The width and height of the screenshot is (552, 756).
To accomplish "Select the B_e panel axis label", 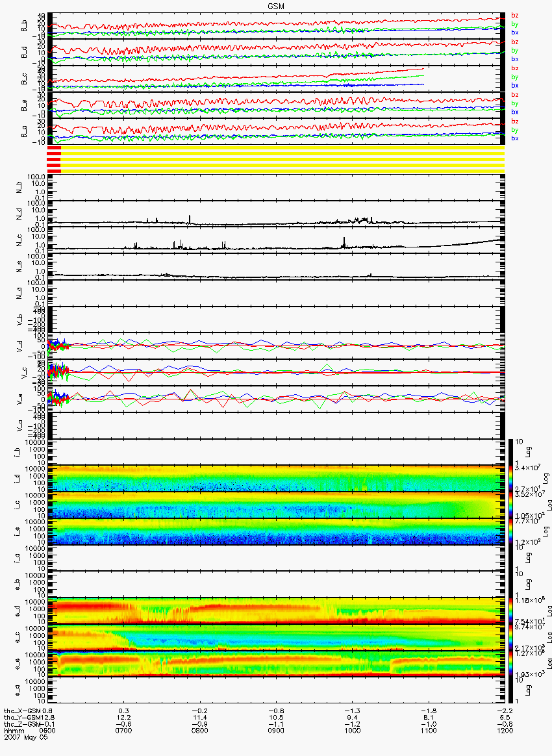I will click(24, 106).
